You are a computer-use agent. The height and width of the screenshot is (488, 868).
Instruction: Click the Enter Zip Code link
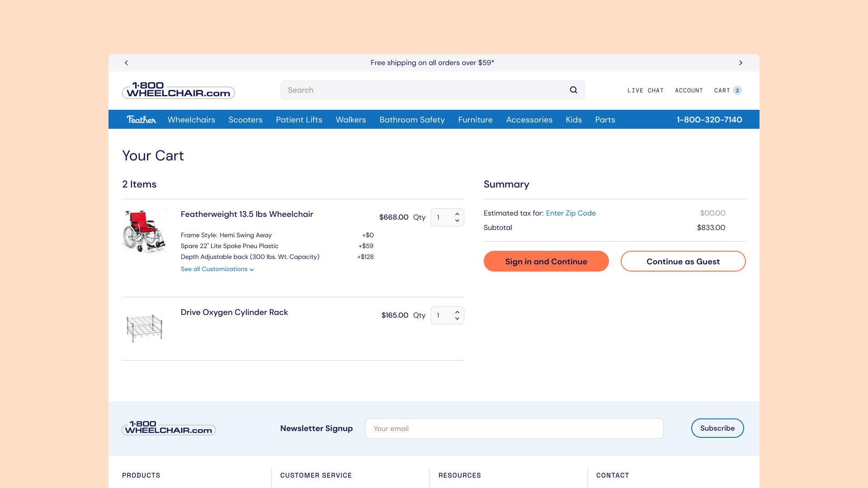click(x=571, y=213)
